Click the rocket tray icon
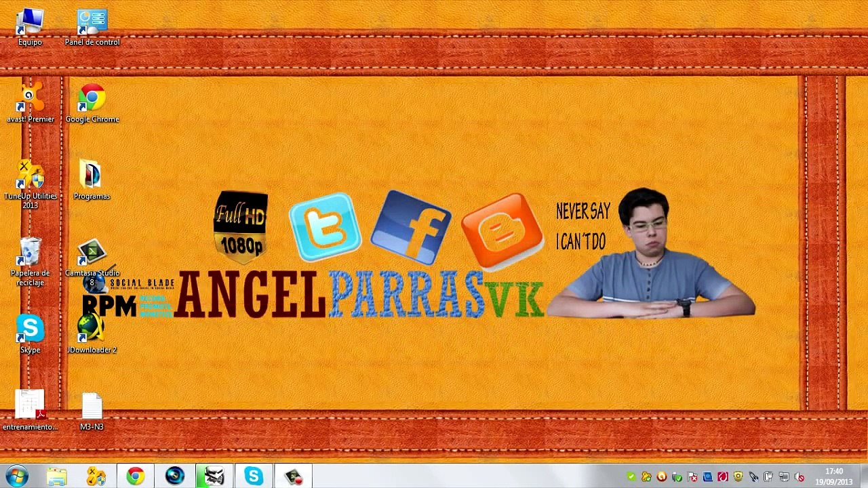Screen dimensions: 868x488 [x=753, y=477]
